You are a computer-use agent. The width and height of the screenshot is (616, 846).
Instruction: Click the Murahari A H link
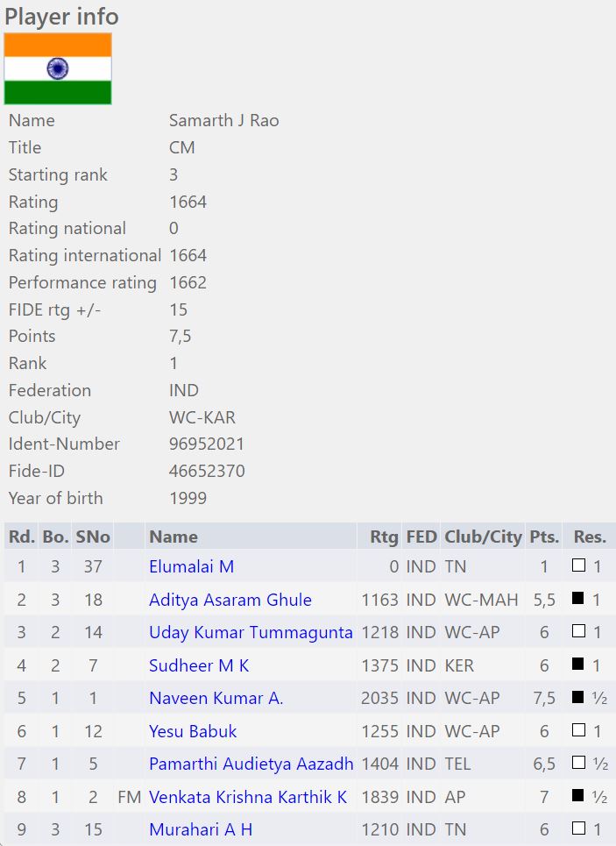point(201,830)
